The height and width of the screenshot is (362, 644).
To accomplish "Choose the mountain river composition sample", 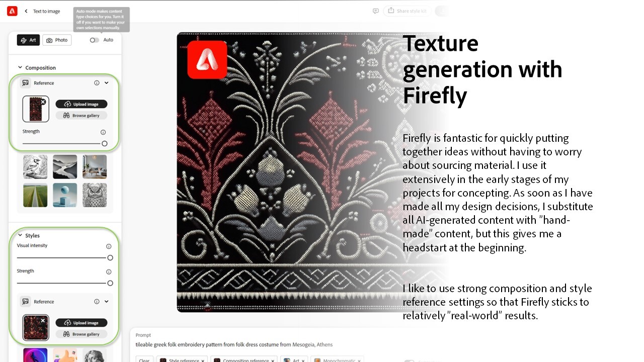I will 65,166.
